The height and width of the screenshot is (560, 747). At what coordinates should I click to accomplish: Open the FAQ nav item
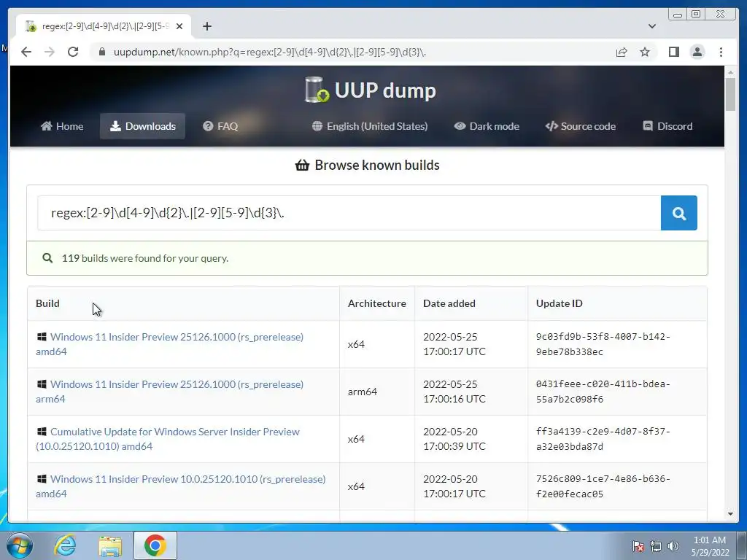(x=220, y=126)
